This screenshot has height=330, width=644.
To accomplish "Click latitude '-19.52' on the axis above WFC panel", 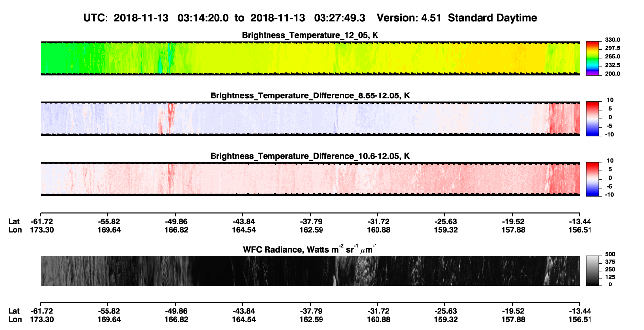I will [512, 221].
